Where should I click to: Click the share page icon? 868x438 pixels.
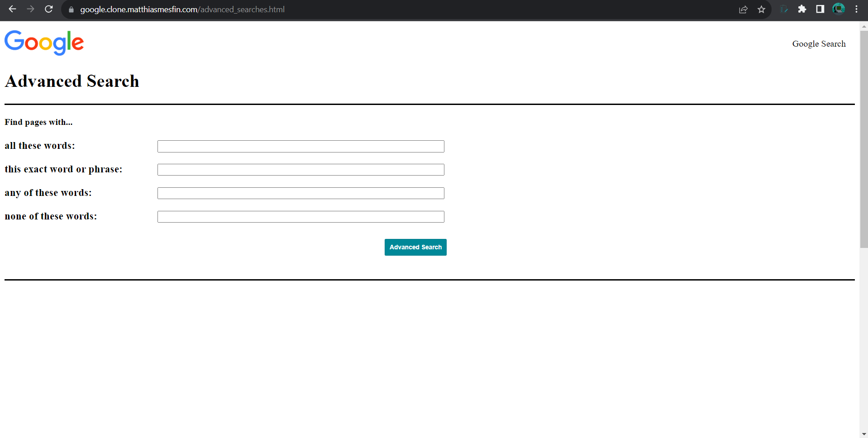tap(743, 10)
